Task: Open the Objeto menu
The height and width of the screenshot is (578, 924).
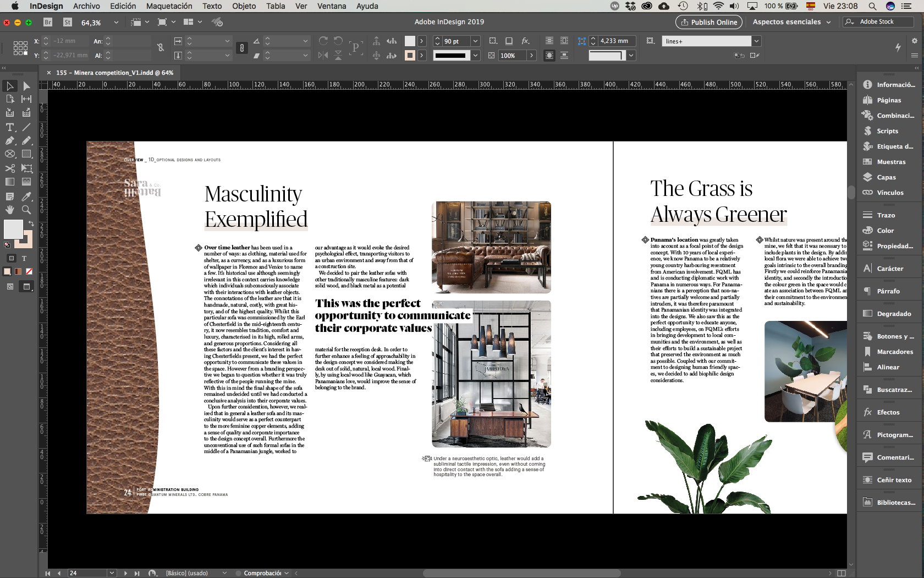Action: (244, 6)
